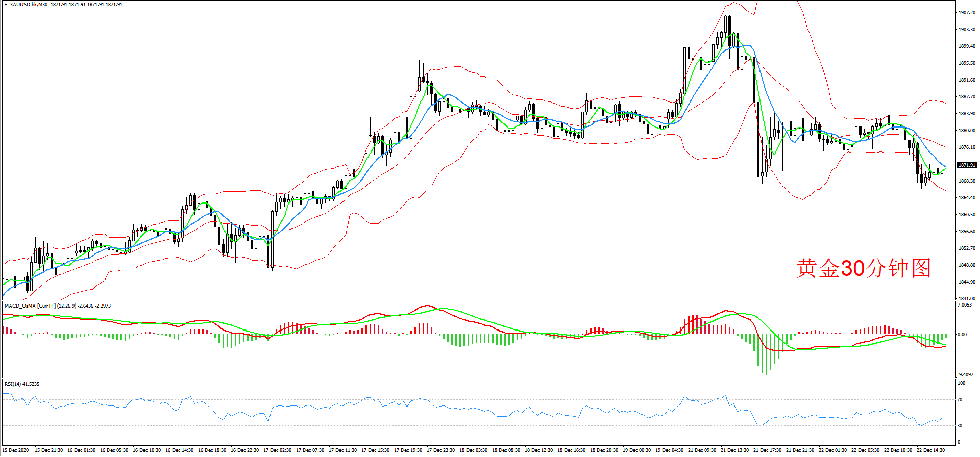This screenshot has height=457, width=980.
Task: Click the 1856.60 price scale label
Action: point(967,232)
